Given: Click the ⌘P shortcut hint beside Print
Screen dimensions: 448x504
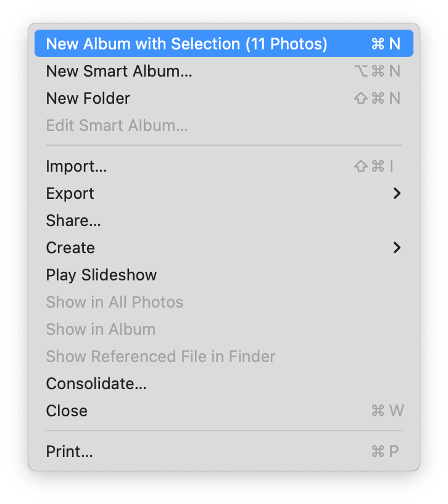Looking at the screenshot, I should coord(386,451).
